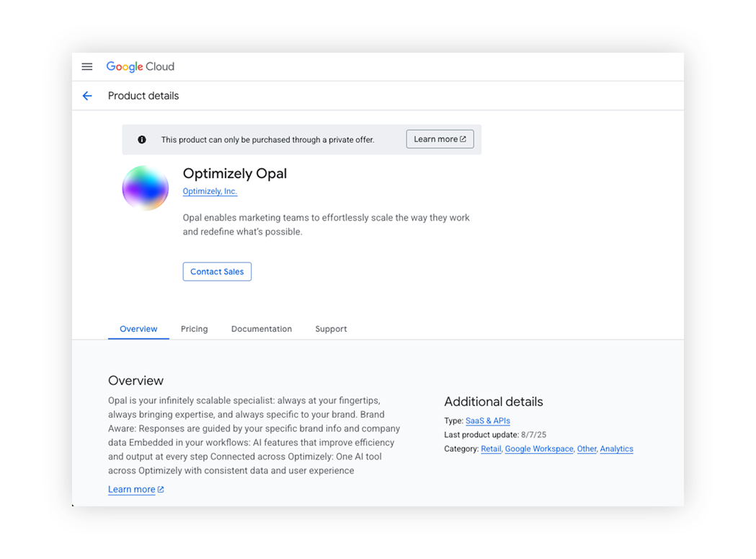Follow the SaaS & APIs type link

point(488,421)
